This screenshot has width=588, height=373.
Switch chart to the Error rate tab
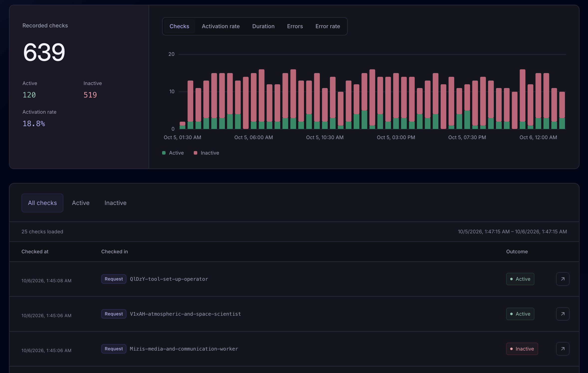[x=328, y=26]
